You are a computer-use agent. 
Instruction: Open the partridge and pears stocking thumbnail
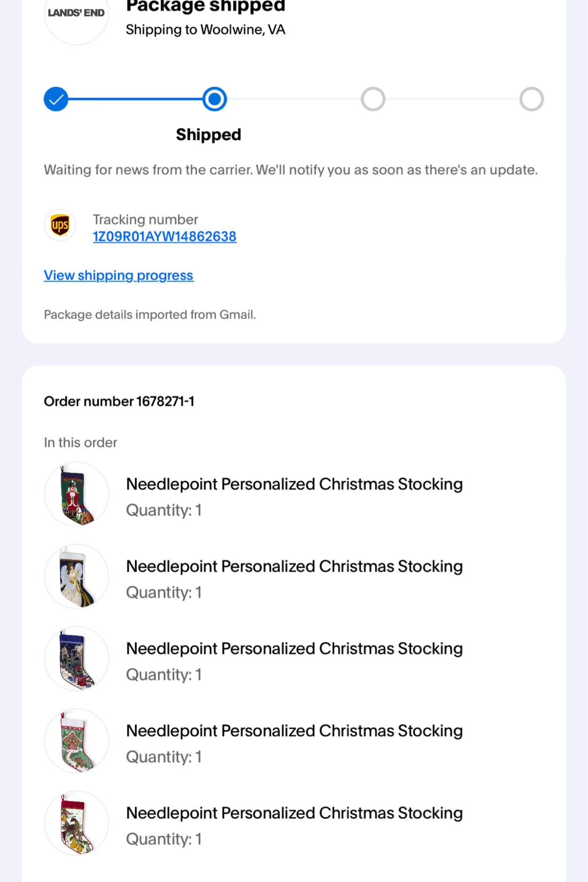coord(76,823)
